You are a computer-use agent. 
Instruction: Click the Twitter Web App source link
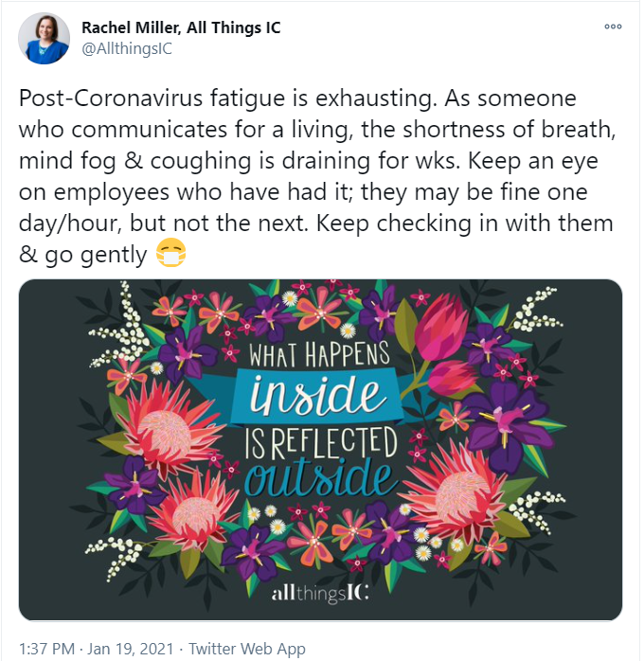(247, 649)
